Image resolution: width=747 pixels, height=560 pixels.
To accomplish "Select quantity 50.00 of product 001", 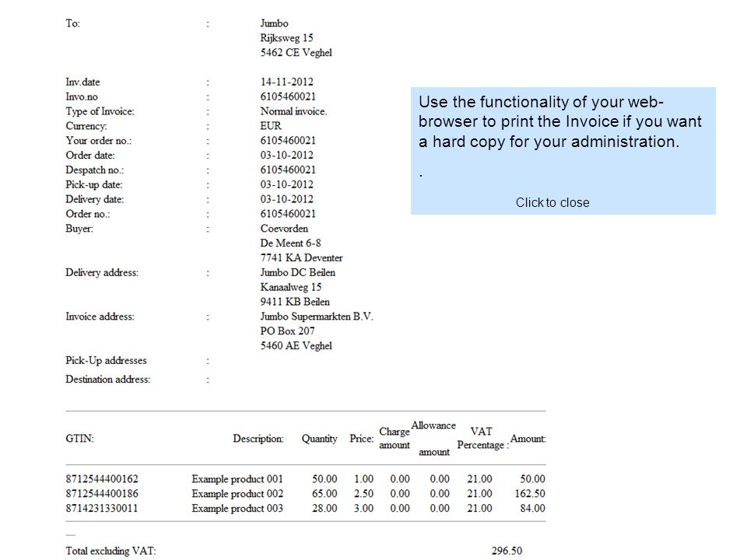I will 324,479.
